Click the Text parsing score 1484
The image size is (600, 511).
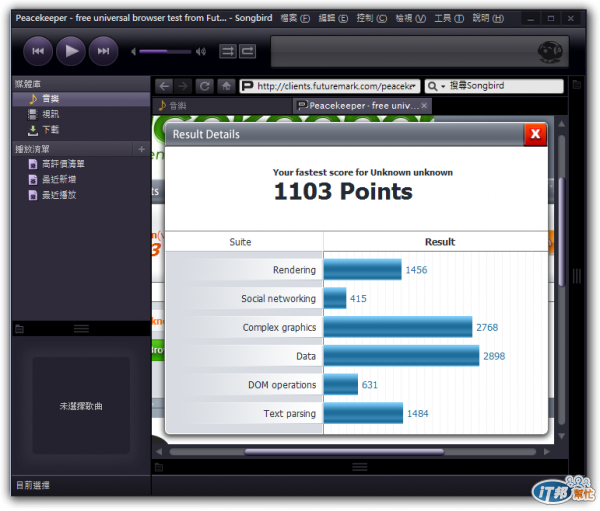tap(417, 413)
